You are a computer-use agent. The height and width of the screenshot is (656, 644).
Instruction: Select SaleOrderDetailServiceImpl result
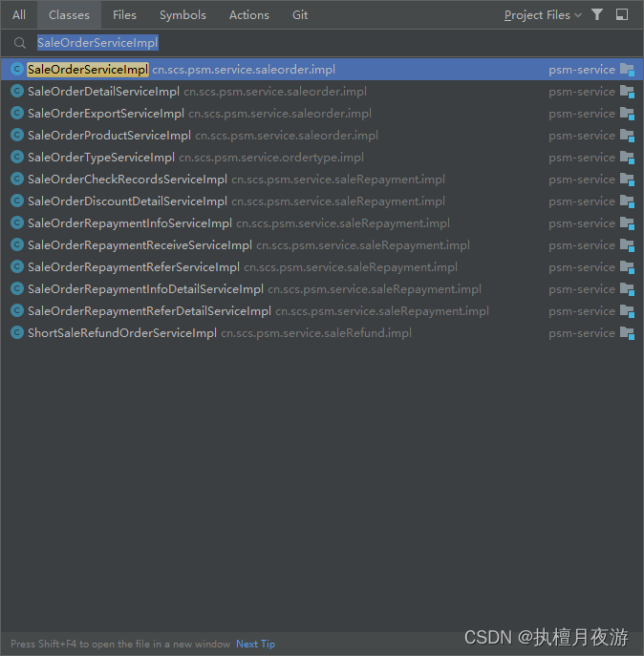pyautogui.click(x=322, y=92)
